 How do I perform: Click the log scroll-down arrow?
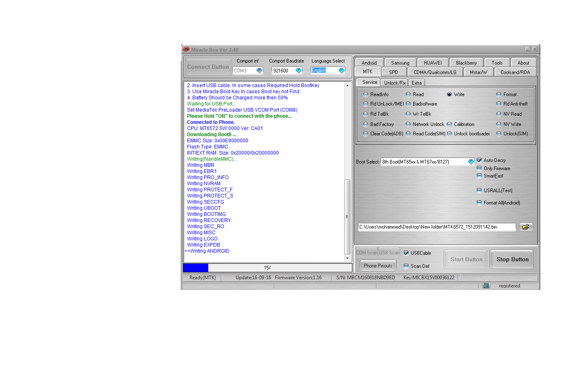(x=347, y=258)
